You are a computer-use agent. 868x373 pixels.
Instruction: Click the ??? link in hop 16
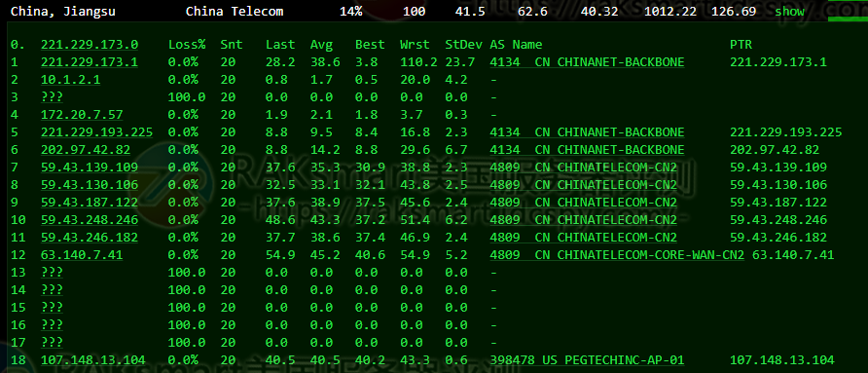click(x=52, y=325)
